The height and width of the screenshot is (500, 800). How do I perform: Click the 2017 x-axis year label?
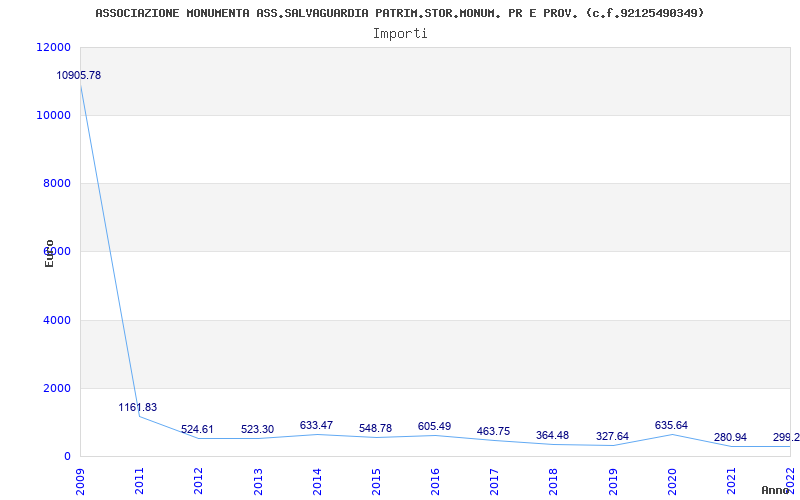[x=494, y=481]
